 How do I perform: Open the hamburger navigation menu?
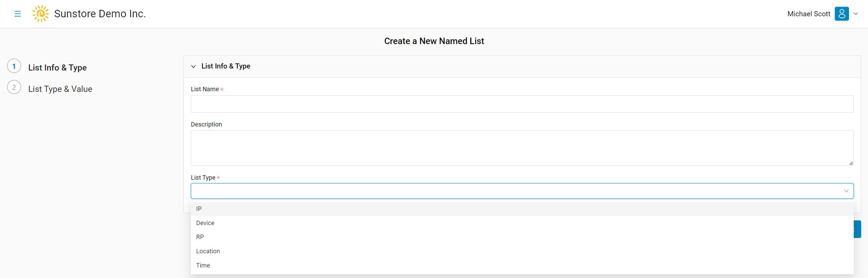(18, 14)
